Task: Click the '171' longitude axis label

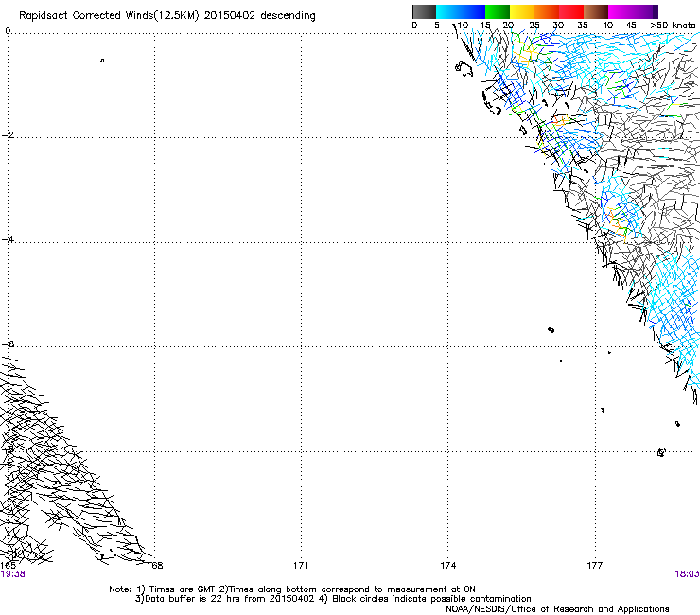Action: 301,566
